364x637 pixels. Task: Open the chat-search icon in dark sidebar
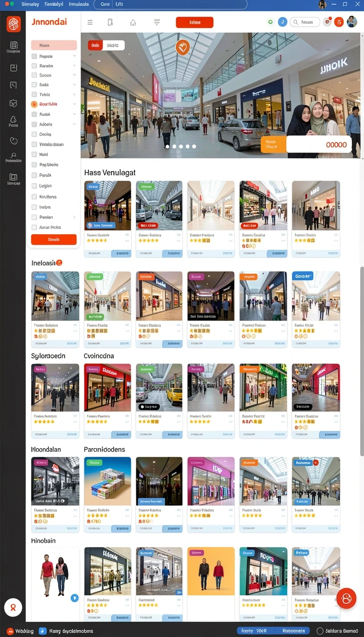click(13, 155)
